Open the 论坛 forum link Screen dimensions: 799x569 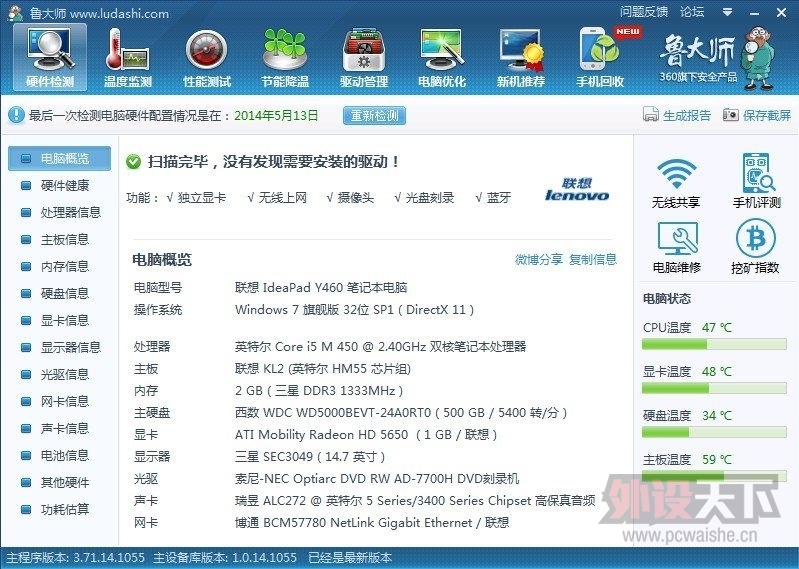click(x=692, y=12)
